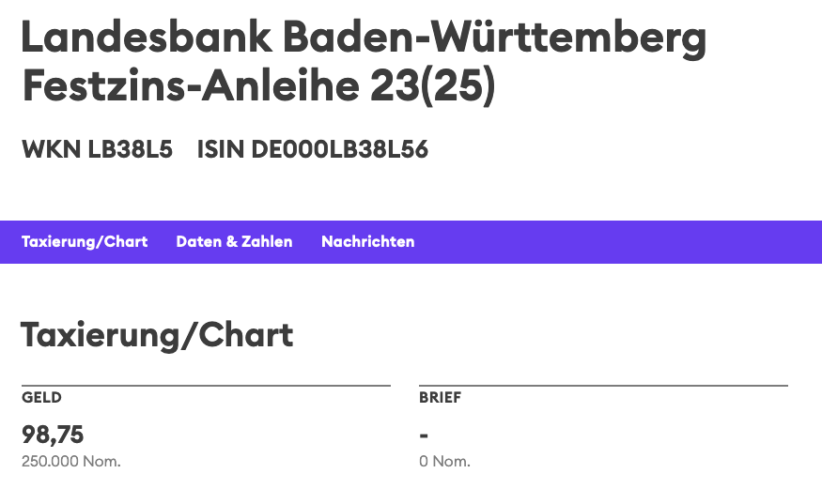This screenshot has height=504, width=822.
Task: Click the GELD column label
Action: point(41,398)
